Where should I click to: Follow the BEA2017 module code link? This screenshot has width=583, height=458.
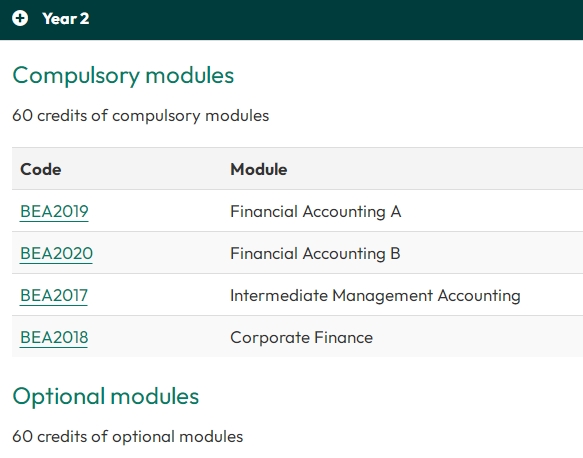point(54,296)
